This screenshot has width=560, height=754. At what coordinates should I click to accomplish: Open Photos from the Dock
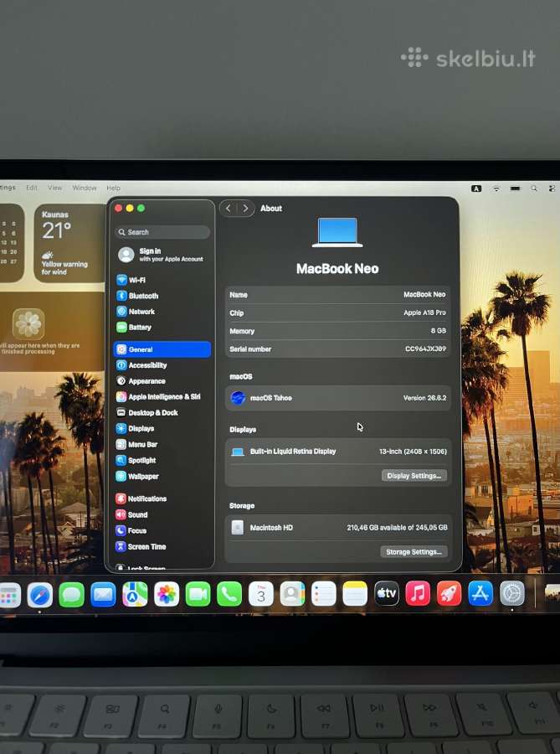click(x=167, y=594)
